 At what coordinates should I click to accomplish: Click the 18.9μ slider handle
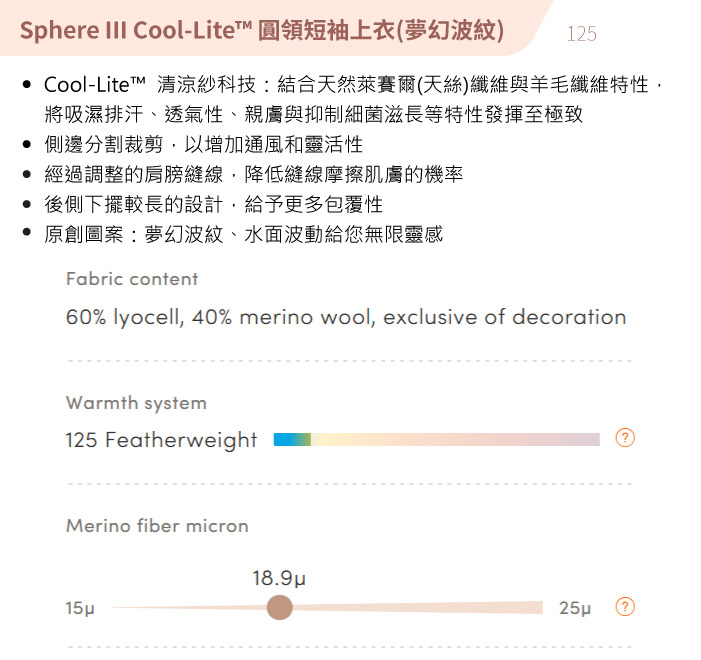click(x=279, y=607)
